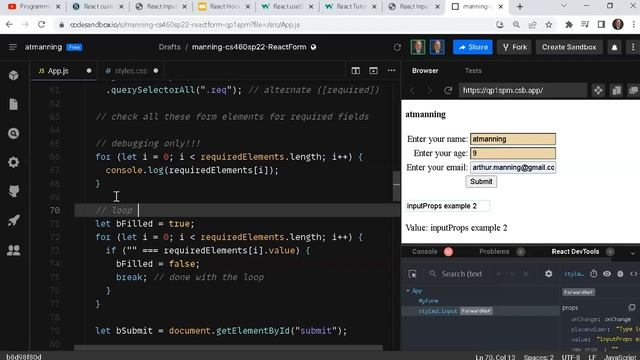Open Chrome extensions puzzle icon
The image size is (640, 360).
(x=569, y=25)
